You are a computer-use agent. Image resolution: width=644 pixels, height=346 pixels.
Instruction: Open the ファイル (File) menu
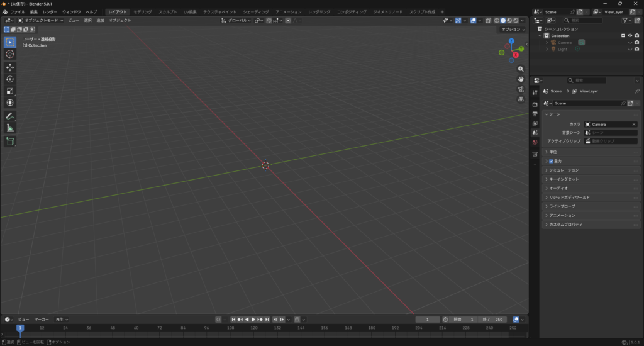click(18, 12)
